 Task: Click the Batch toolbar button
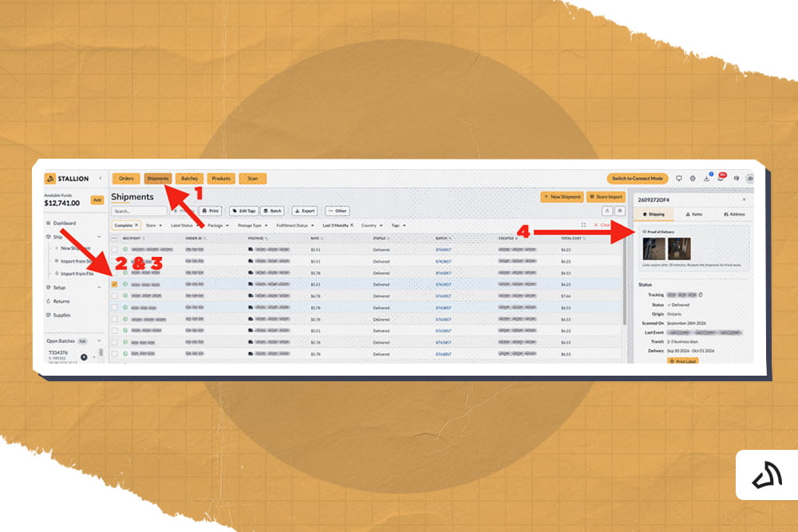point(273,211)
